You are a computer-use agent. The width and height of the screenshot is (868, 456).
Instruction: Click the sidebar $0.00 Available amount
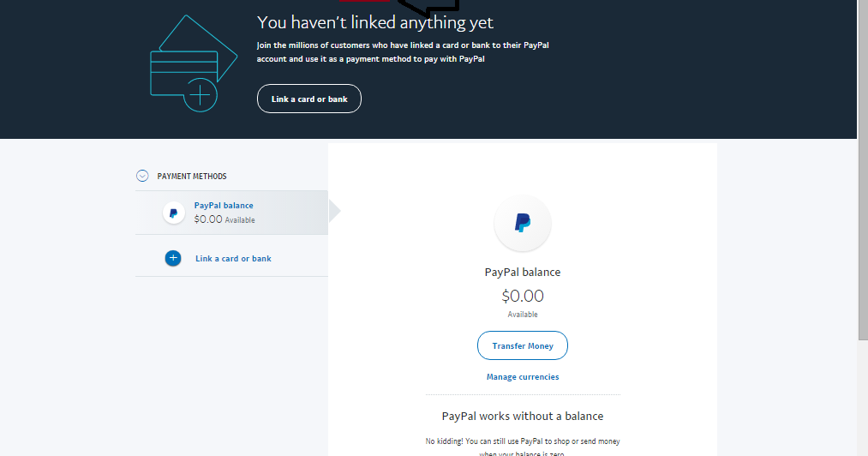tap(224, 219)
